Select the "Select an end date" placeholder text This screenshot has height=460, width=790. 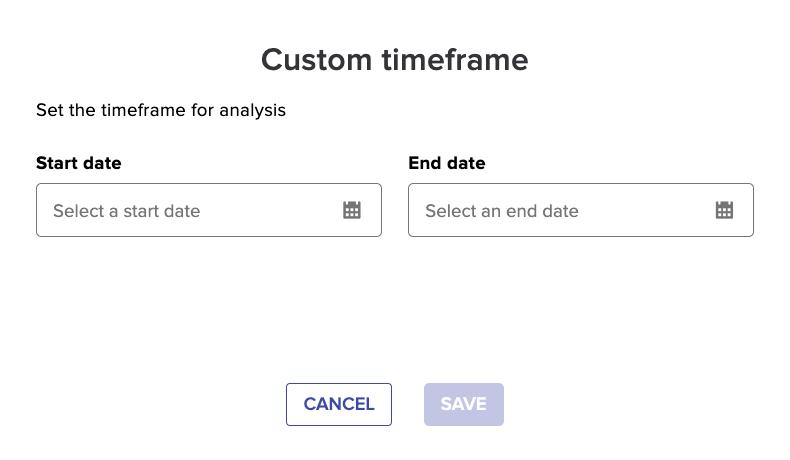pos(502,211)
